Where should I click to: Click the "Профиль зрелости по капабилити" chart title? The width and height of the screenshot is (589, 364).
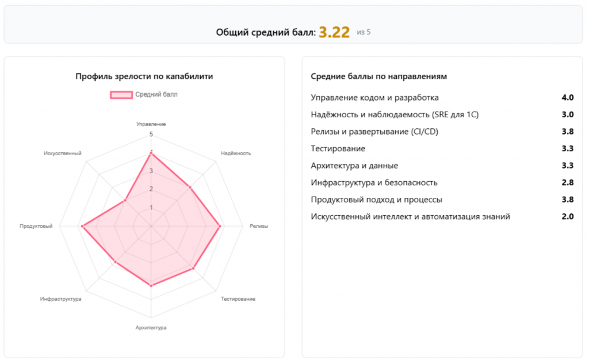[x=144, y=76]
